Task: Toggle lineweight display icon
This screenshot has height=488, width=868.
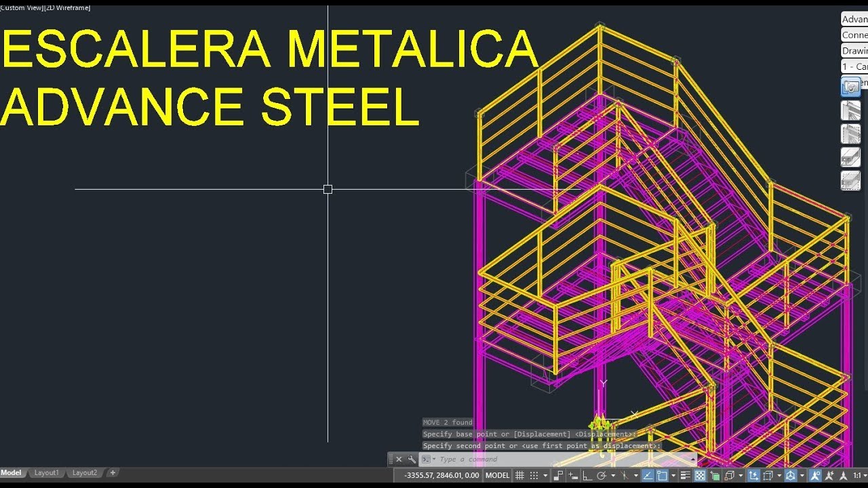Action: point(686,475)
